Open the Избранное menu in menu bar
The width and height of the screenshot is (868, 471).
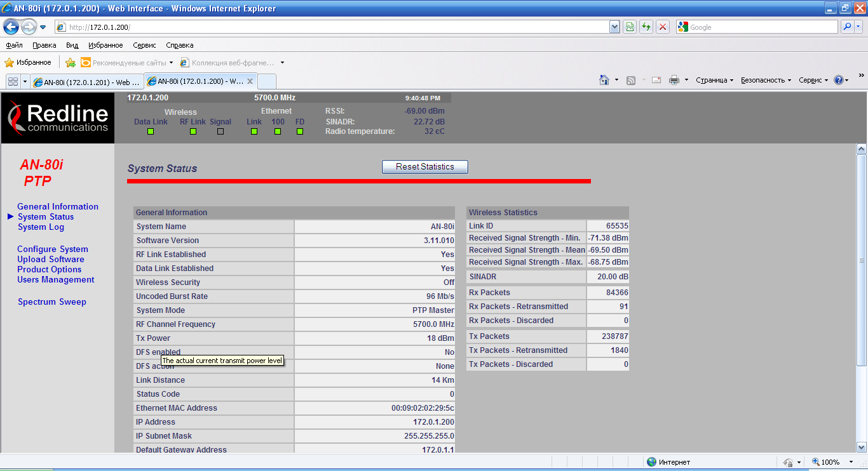pos(105,45)
